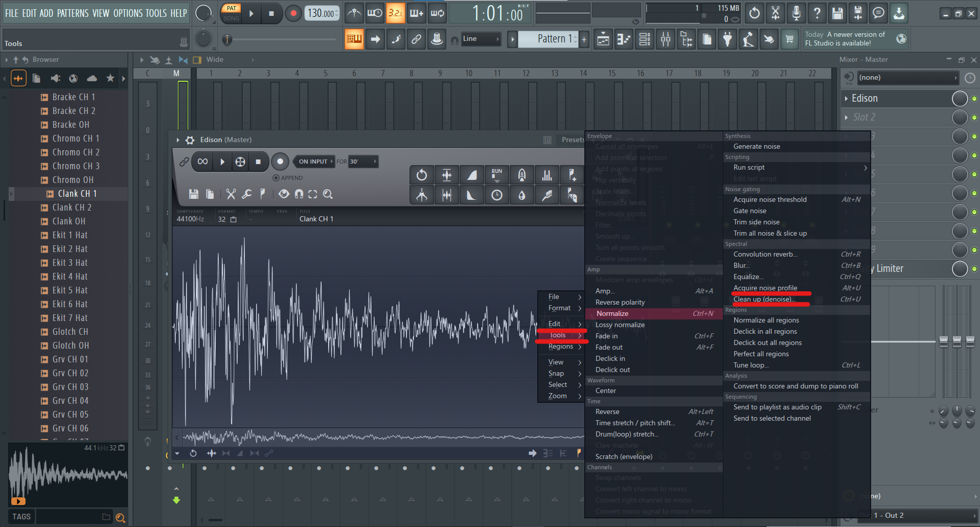Choose Acquire noise profile item
This screenshot has height=527, width=980.
click(x=797, y=288)
